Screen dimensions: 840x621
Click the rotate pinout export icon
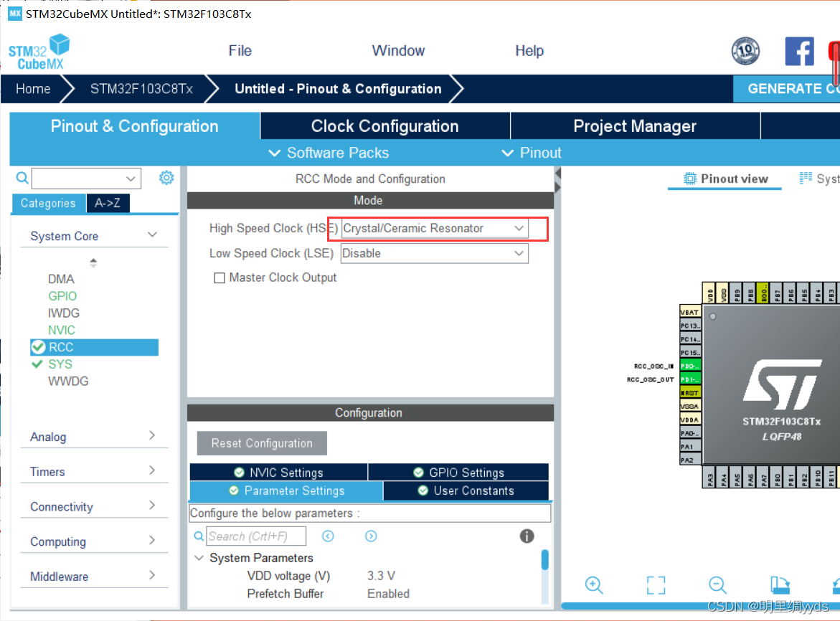pyautogui.click(x=780, y=585)
